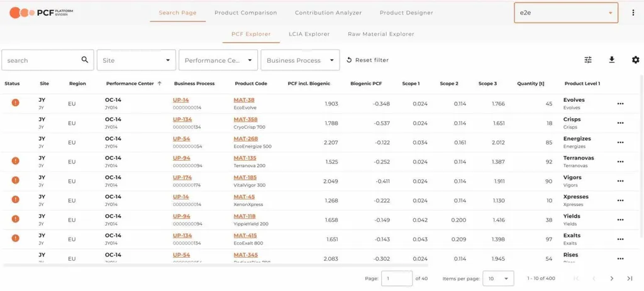Open the MAT-45 product link
Screen dimensions: 644x291
click(244, 197)
